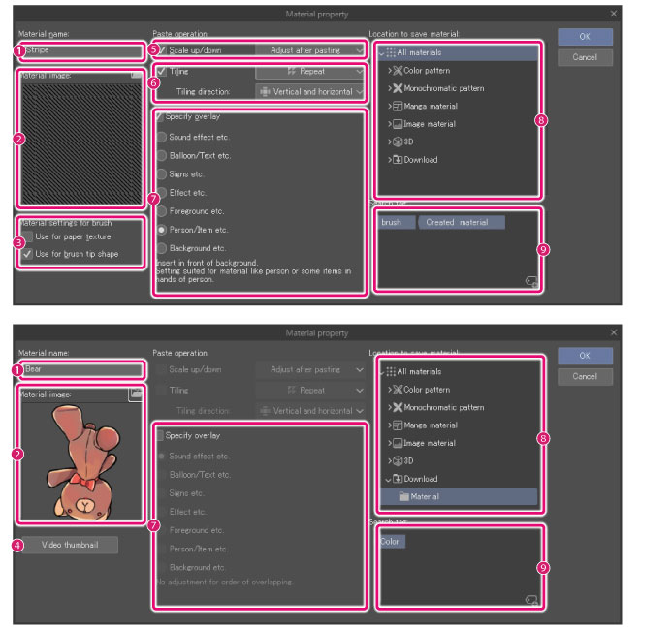The image size is (672, 630).
Task: Click Color pattern icon in Bear dialog
Action: click(x=398, y=390)
